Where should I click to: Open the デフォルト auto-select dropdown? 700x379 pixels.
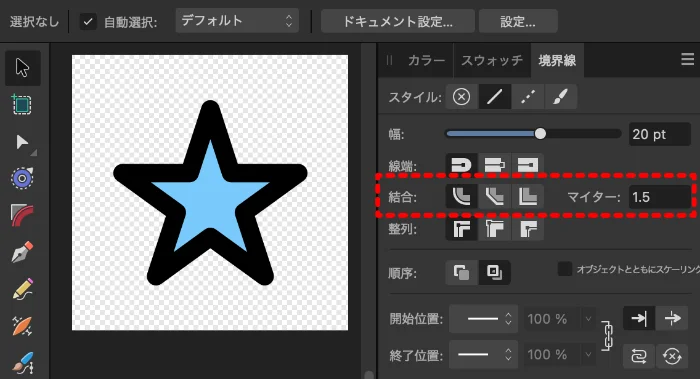pyautogui.click(x=237, y=21)
